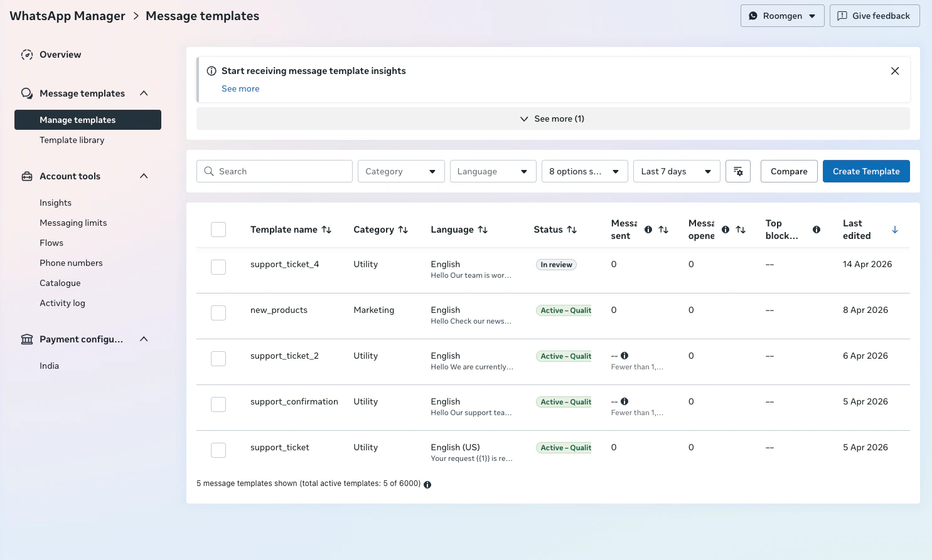
Task: Open Template library in sidebar
Action: point(72,140)
